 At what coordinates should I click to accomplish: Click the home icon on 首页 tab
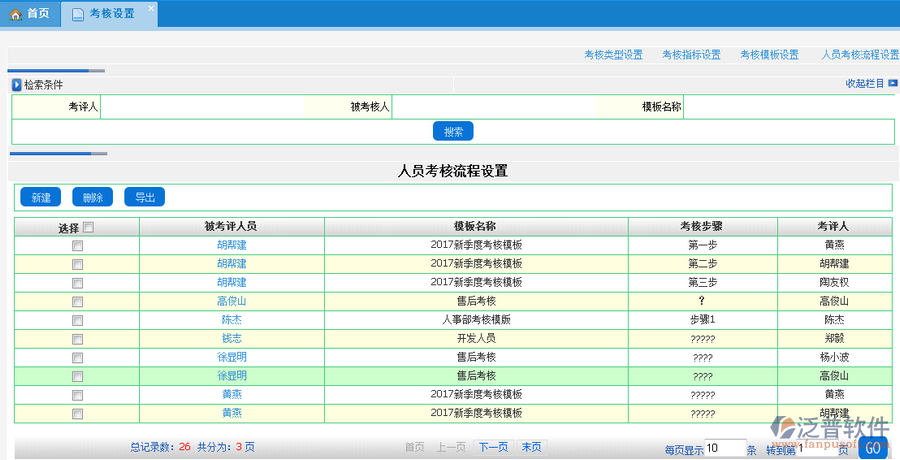click(x=14, y=14)
